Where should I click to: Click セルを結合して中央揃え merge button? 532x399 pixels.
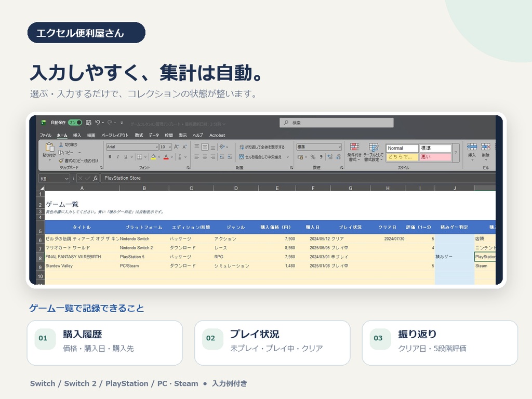coord(261,157)
